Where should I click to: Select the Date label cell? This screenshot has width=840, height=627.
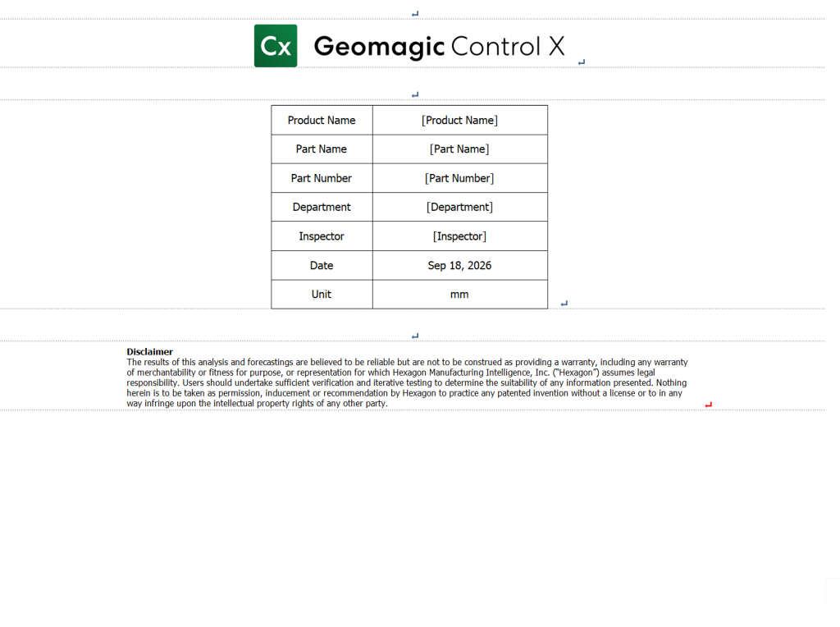point(322,265)
